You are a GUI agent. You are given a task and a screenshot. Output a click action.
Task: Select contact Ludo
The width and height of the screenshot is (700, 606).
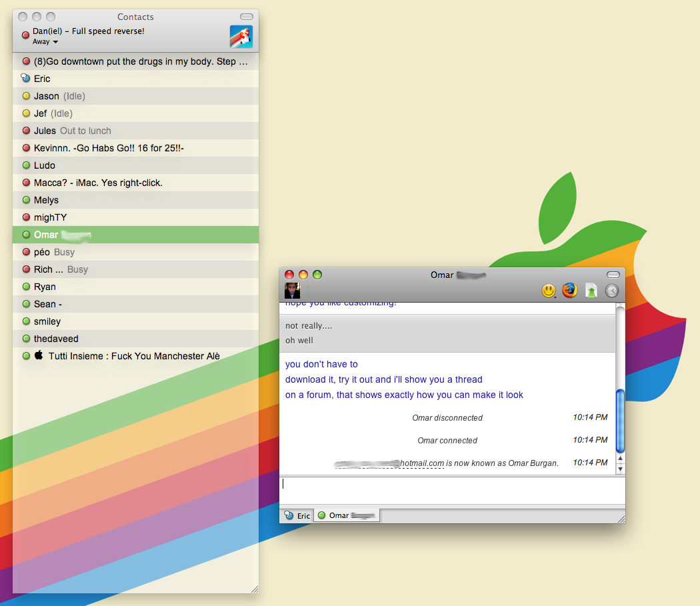pos(136,165)
